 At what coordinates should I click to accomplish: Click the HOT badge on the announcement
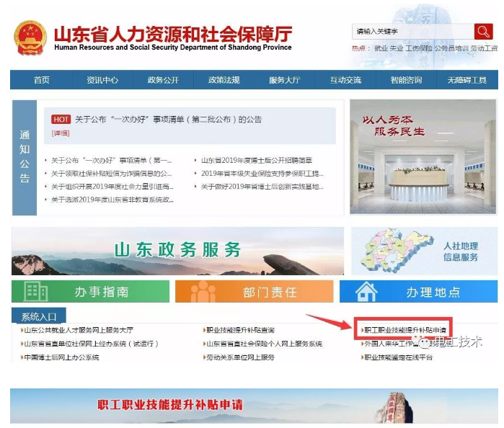[61, 119]
